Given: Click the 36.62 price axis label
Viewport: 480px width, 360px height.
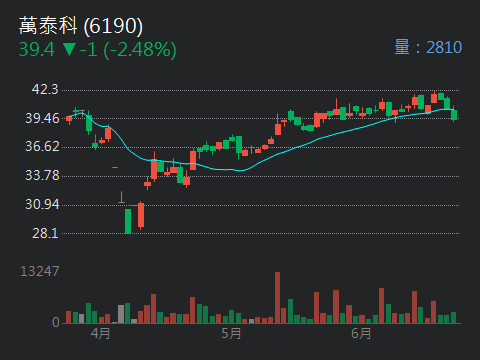Looking at the screenshot, I should (x=42, y=146).
